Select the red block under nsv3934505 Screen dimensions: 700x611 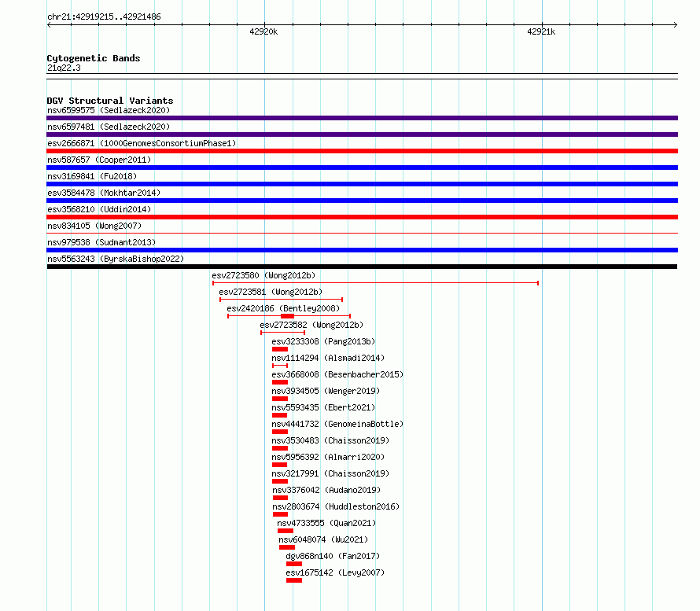[280, 399]
